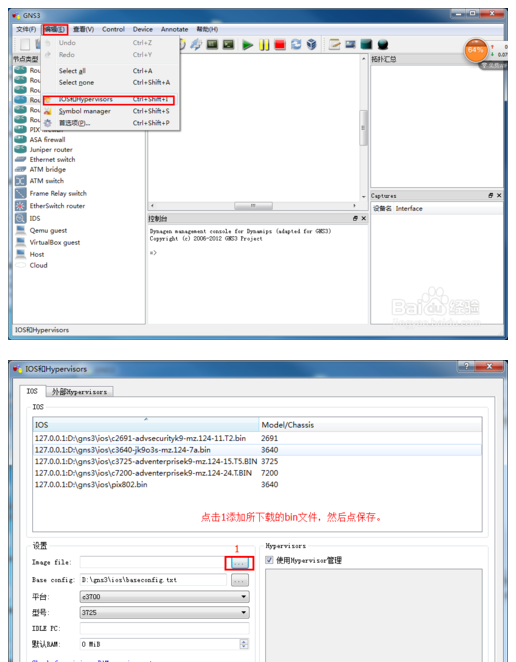516x662 pixels.
Task: Stop all devices with the red square icon
Action: [280, 44]
